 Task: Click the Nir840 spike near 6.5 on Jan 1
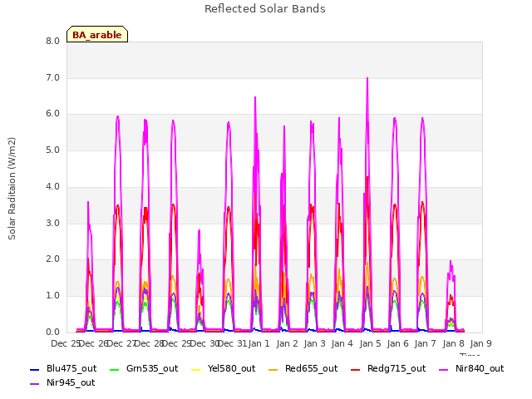click(x=255, y=98)
